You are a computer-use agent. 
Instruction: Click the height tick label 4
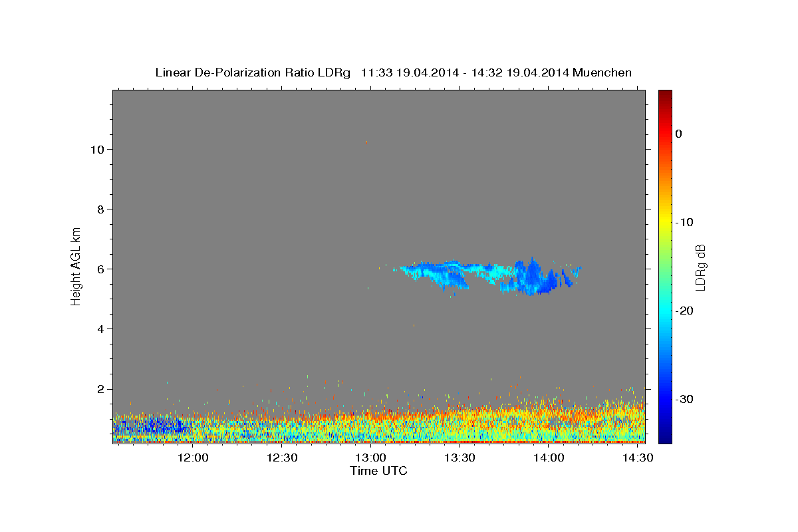(x=100, y=329)
